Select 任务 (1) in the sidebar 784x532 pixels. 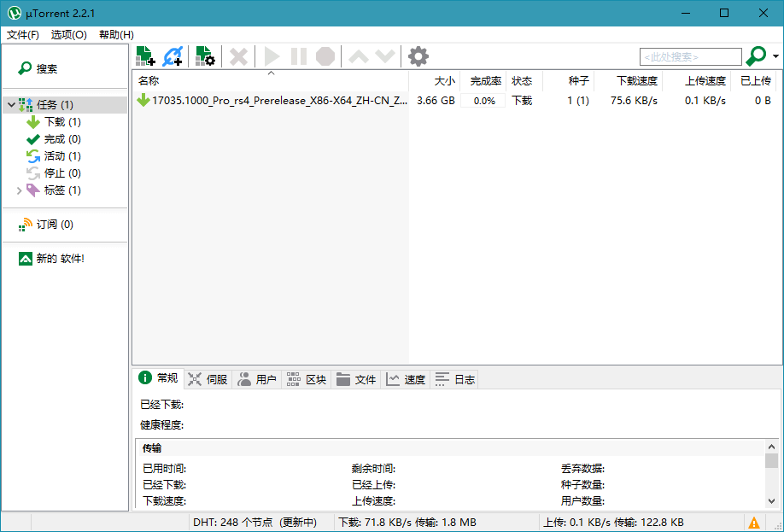[55, 105]
